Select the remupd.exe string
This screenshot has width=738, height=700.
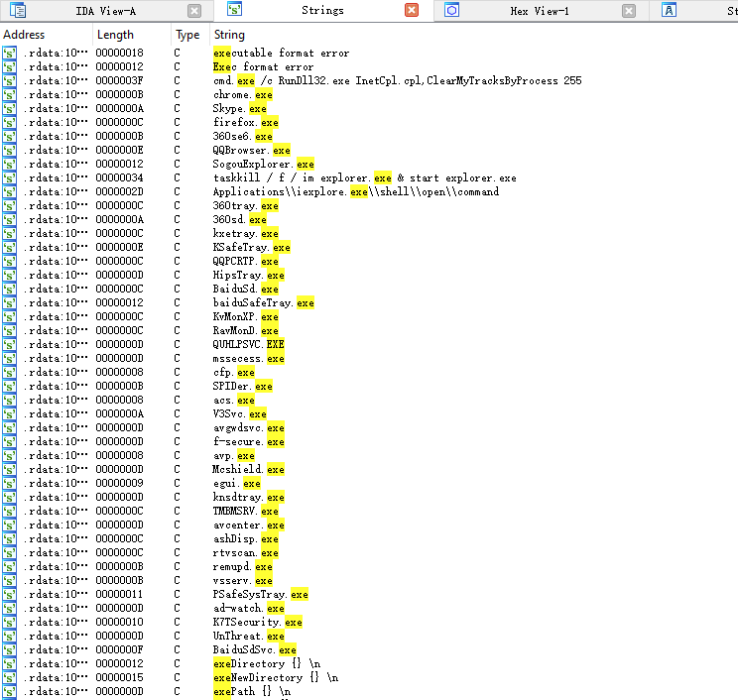[243, 566]
